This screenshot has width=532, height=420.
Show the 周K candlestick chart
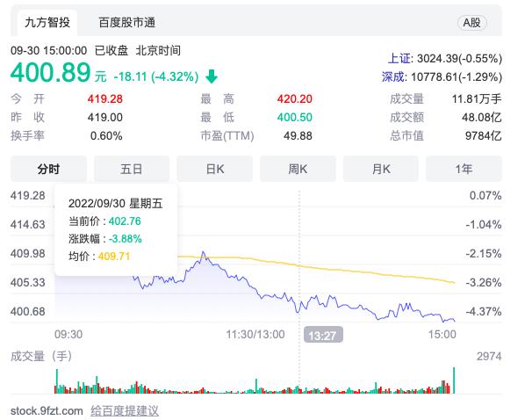(x=298, y=168)
